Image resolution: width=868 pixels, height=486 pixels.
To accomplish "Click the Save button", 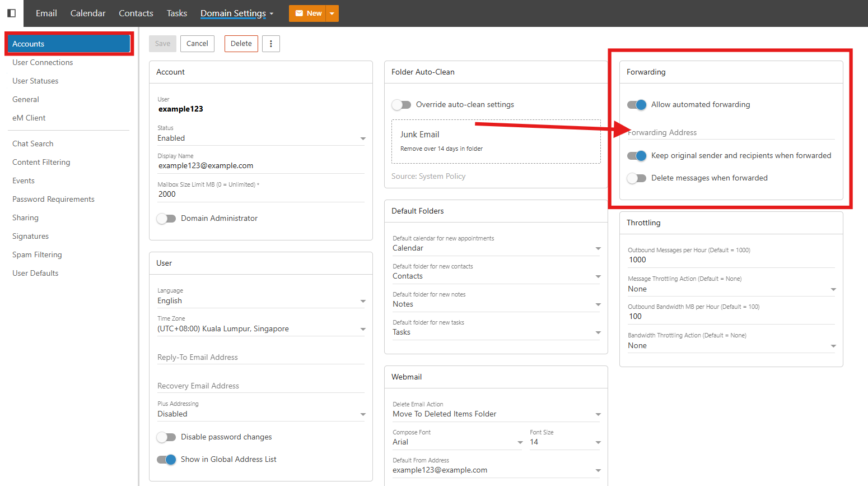I will (163, 44).
